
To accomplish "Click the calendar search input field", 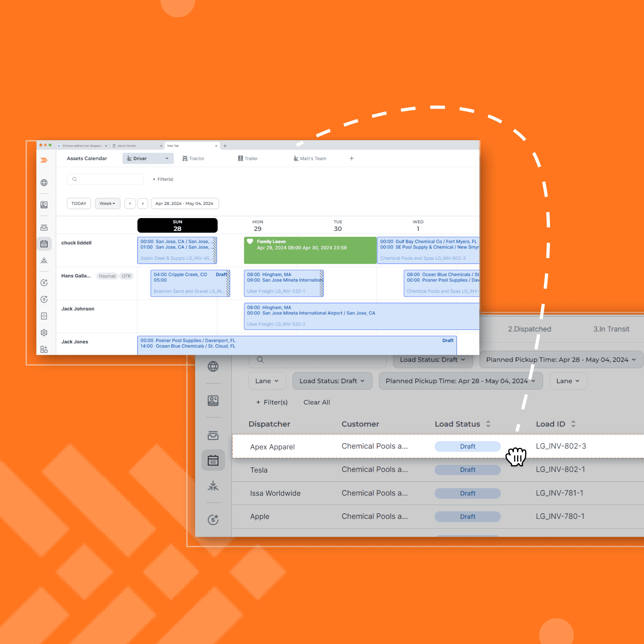I will tap(105, 179).
